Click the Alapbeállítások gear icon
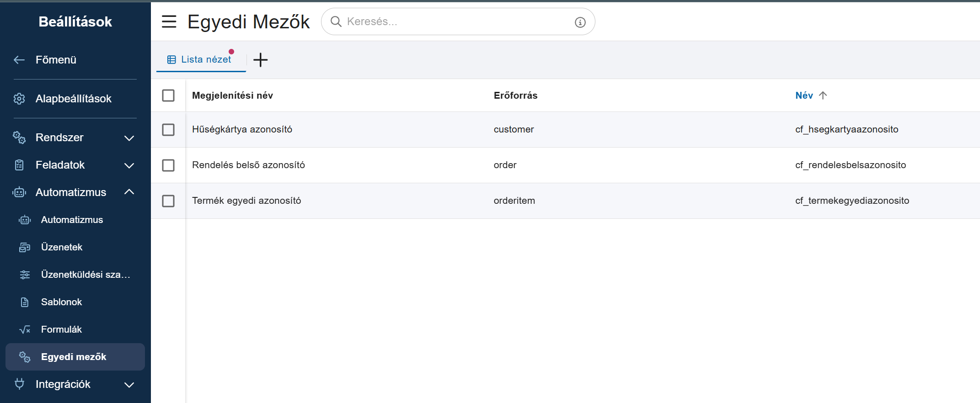The width and height of the screenshot is (980, 403). click(x=19, y=99)
